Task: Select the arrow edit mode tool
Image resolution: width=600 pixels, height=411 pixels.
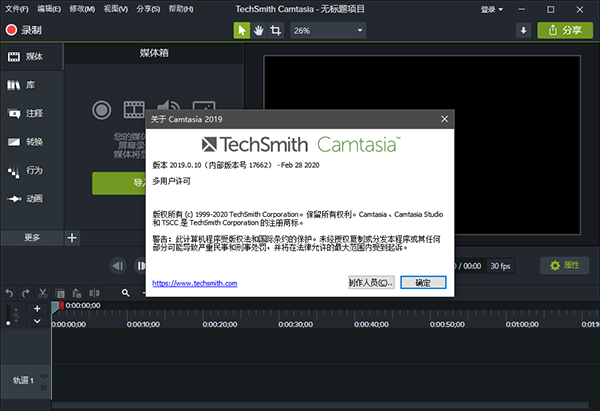Action: pyautogui.click(x=241, y=30)
